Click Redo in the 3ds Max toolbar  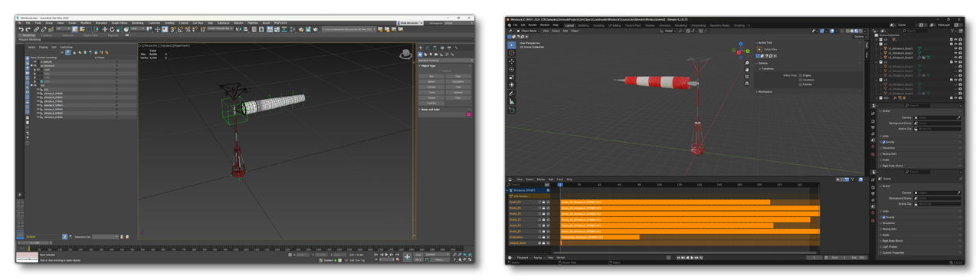(28, 29)
